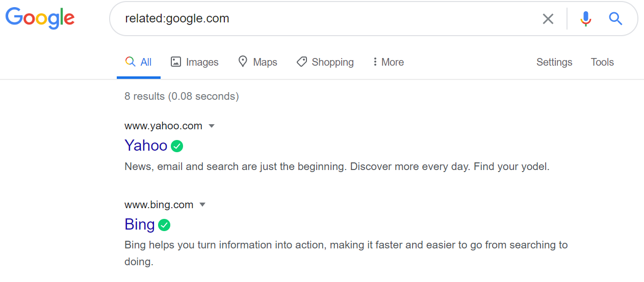Clear the search box with X icon
This screenshot has width=644, height=282.
[x=548, y=19]
